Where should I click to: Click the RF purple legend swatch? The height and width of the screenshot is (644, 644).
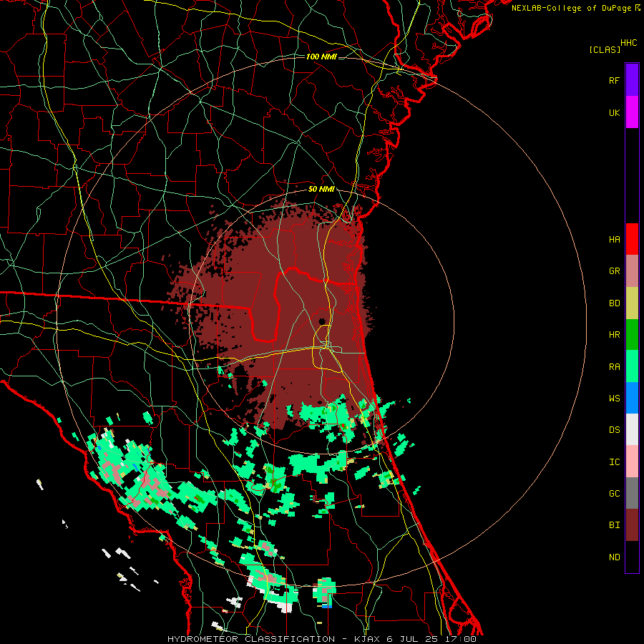pyautogui.click(x=632, y=80)
